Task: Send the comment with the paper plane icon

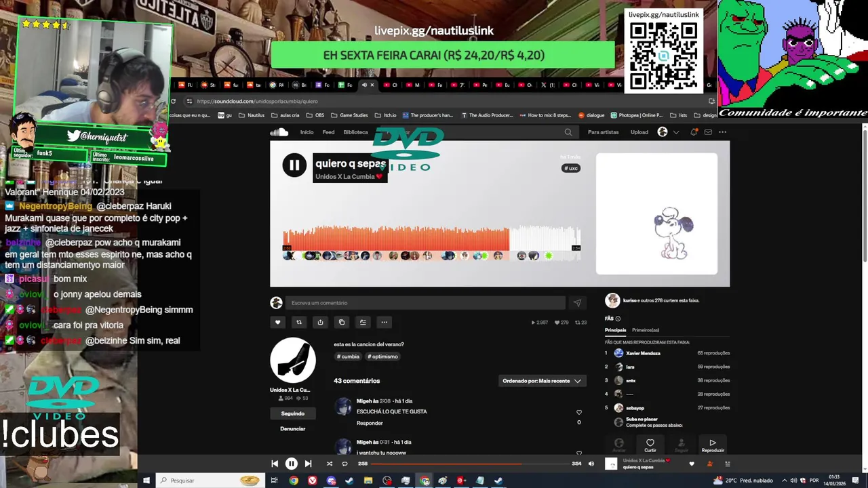Action: 577,303
